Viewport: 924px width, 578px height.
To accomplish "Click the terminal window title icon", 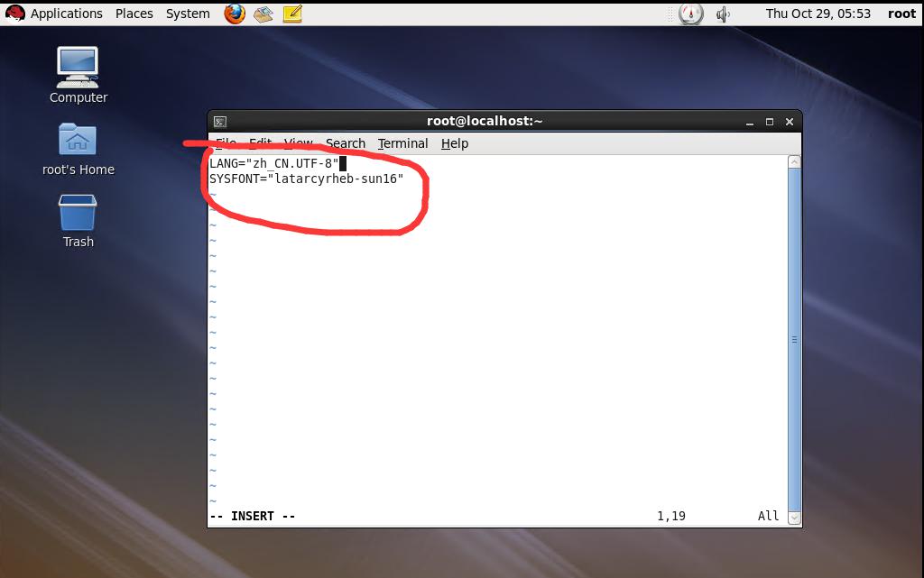I will (x=220, y=122).
